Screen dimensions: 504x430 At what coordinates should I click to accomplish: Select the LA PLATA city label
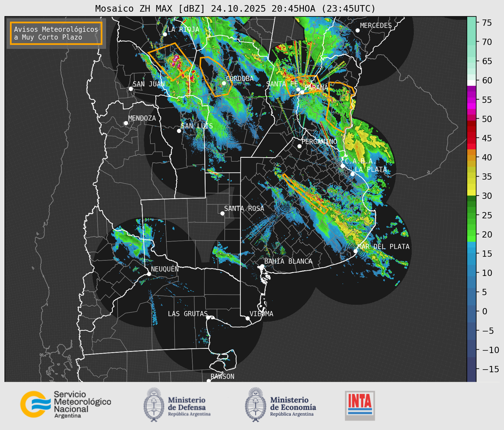(x=371, y=170)
